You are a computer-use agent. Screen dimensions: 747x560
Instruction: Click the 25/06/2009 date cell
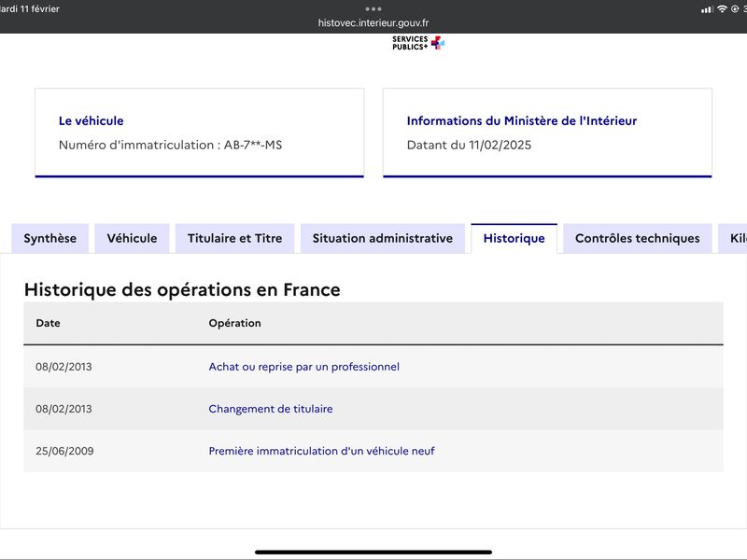coord(64,451)
